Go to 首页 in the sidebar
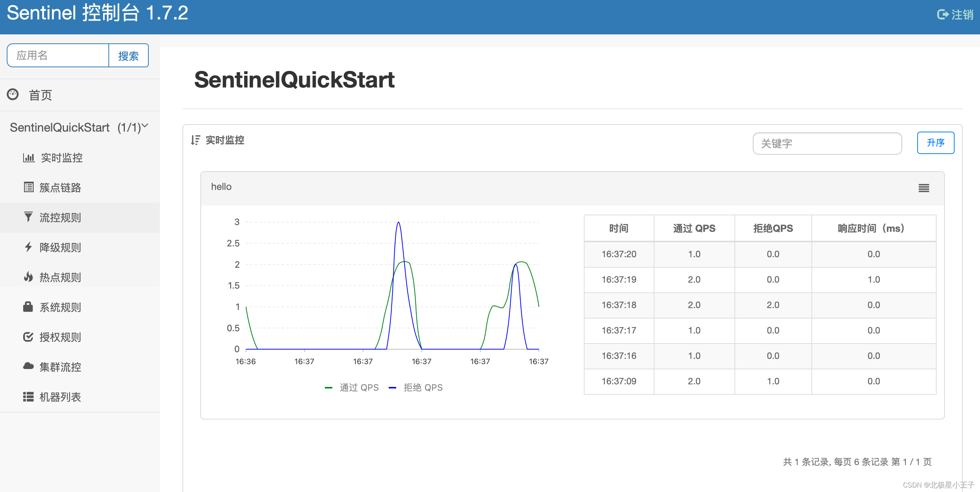The height and width of the screenshot is (492, 980). coord(40,95)
